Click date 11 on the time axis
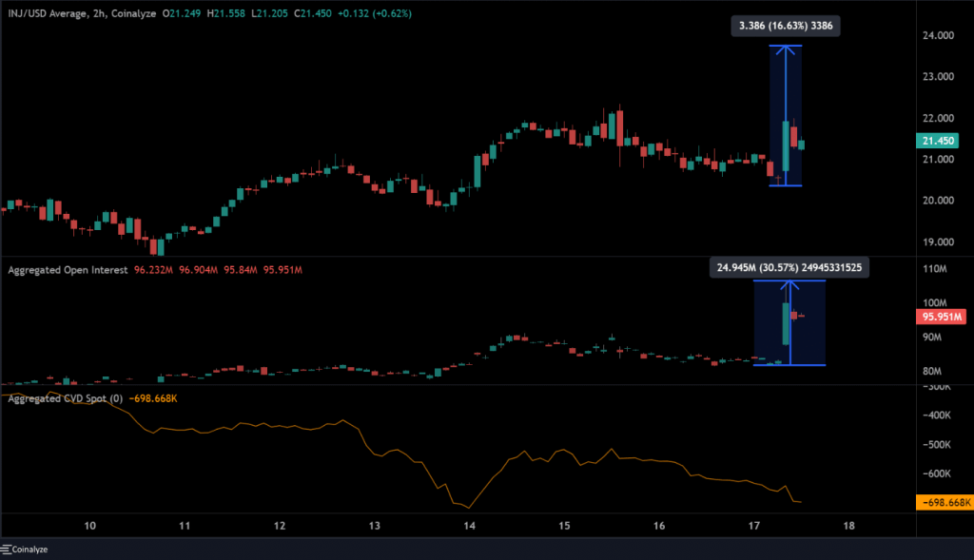Image resolution: width=974 pixels, height=560 pixels. [x=185, y=526]
